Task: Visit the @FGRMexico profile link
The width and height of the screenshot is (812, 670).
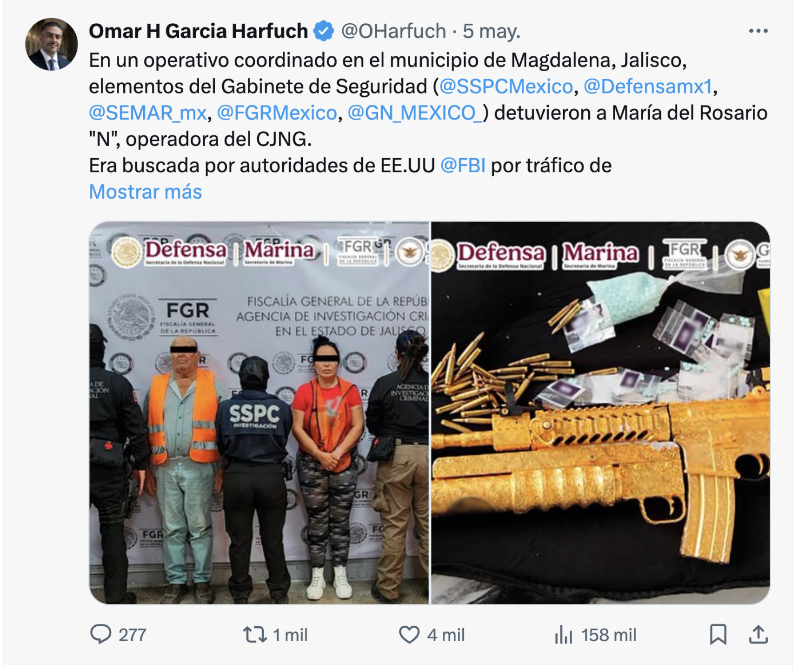Action: point(277,113)
